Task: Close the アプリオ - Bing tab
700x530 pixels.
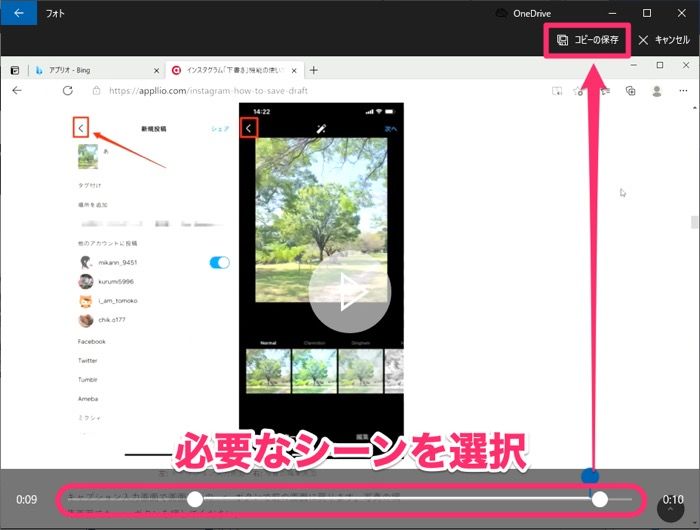Action: point(155,70)
